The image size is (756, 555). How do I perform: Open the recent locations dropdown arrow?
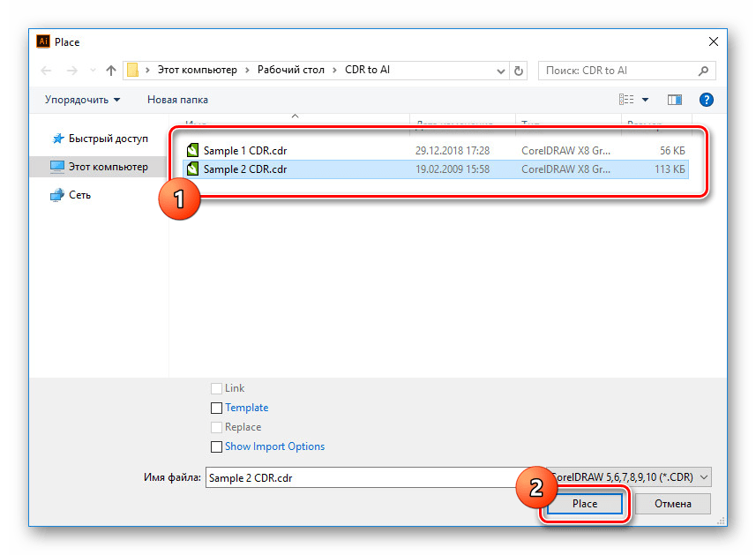93,71
